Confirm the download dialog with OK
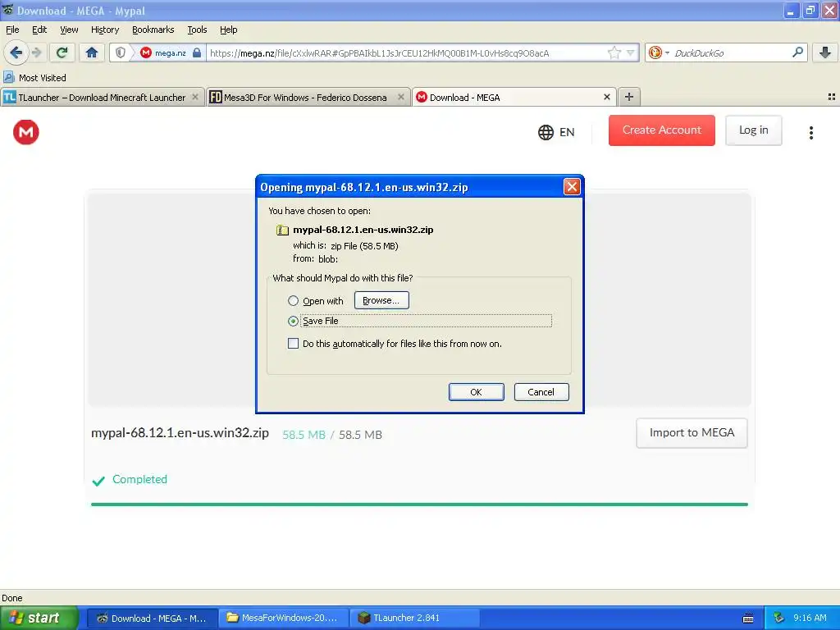This screenshot has width=840, height=630. (477, 392)
